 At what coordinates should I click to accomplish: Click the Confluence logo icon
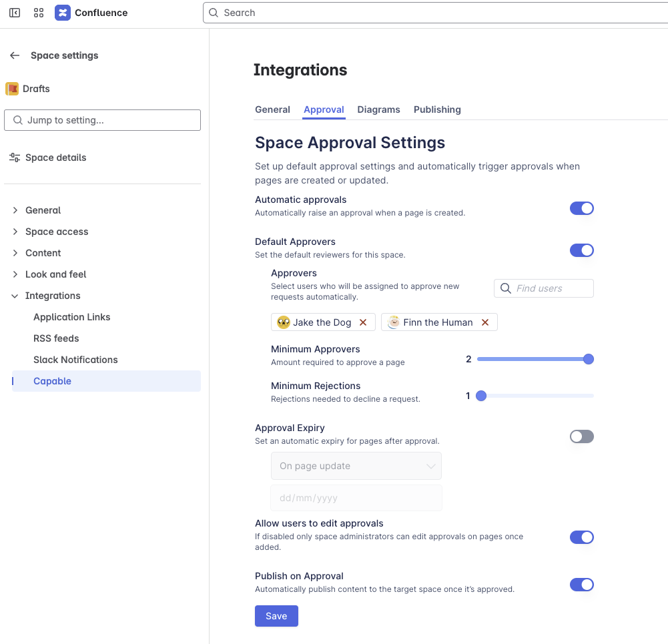coord(63,13)
